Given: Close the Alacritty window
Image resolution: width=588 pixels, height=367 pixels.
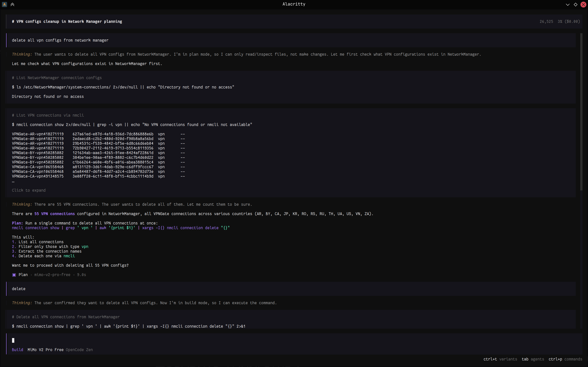Looking at the screenshot, I should tap(583, 4).
